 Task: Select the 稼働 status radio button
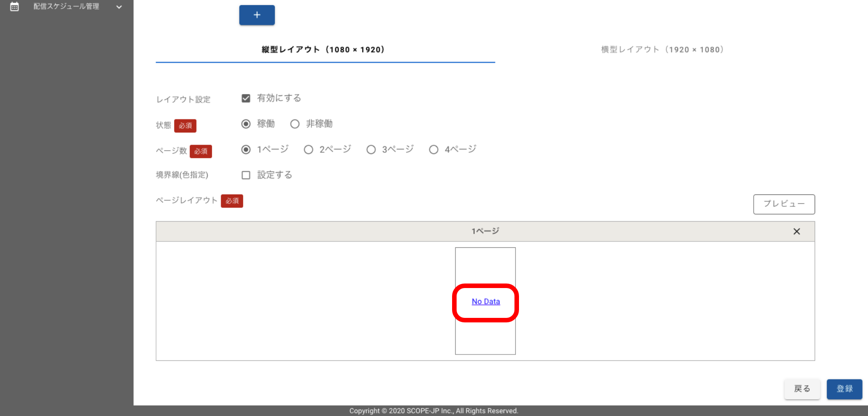(246, 124)
